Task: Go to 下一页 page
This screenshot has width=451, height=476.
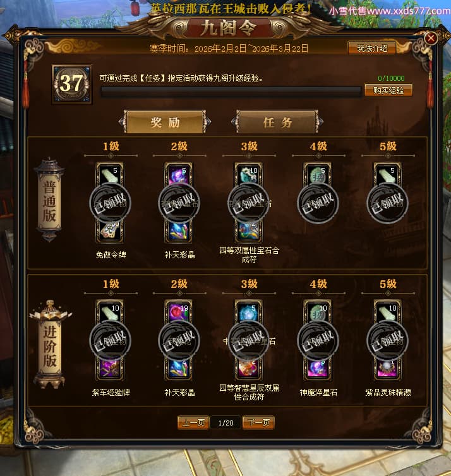Action: coord(258,422)
